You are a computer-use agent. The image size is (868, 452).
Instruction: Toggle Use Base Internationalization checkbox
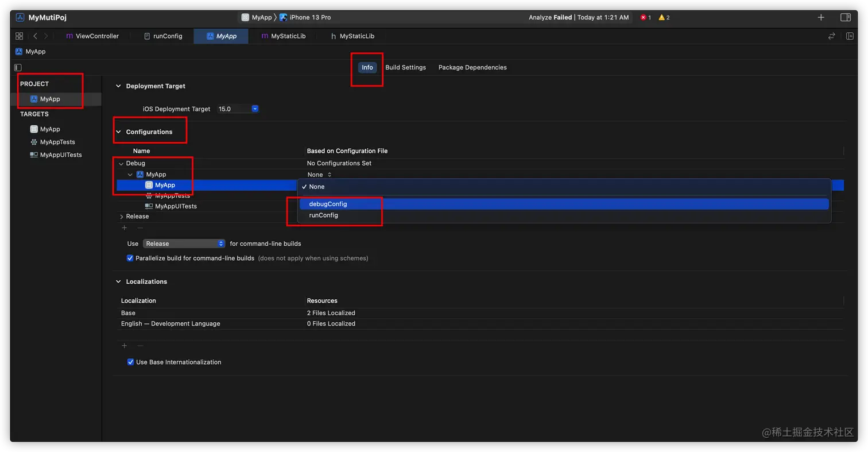click(130, 362)
